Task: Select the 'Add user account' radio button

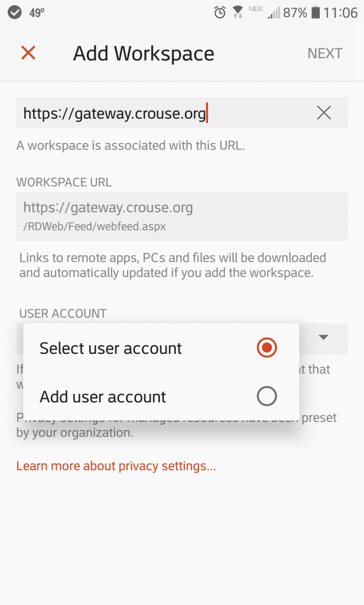Action: [x=266, y=396]
